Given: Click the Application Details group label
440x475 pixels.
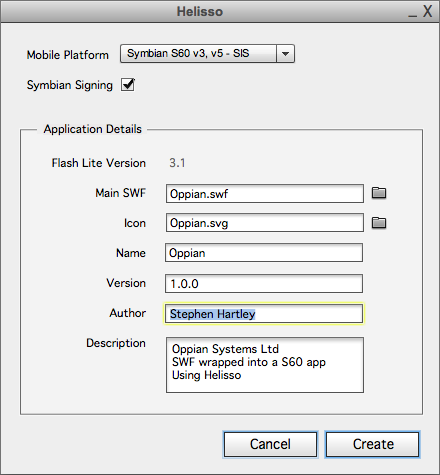Looking at the screenshot, I should (x=93, y=129).
